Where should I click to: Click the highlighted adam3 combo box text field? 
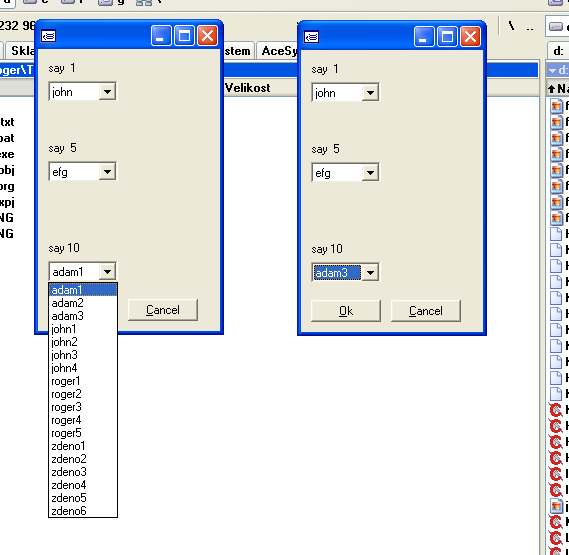337,273
